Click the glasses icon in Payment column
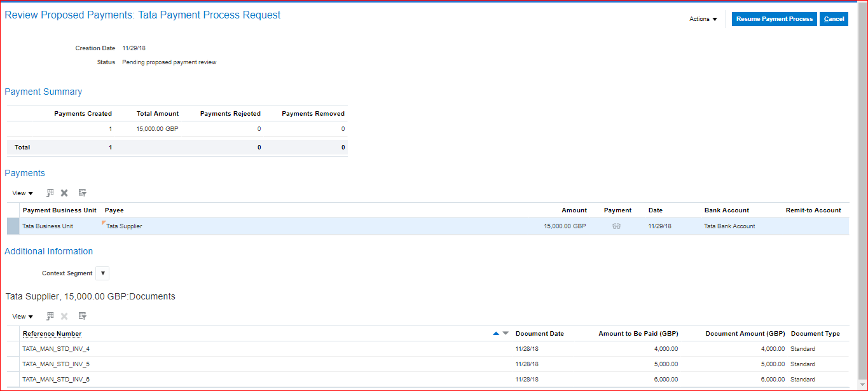Image resolution: width=868 pixels, height=391 pixels. tap(616, 226)
